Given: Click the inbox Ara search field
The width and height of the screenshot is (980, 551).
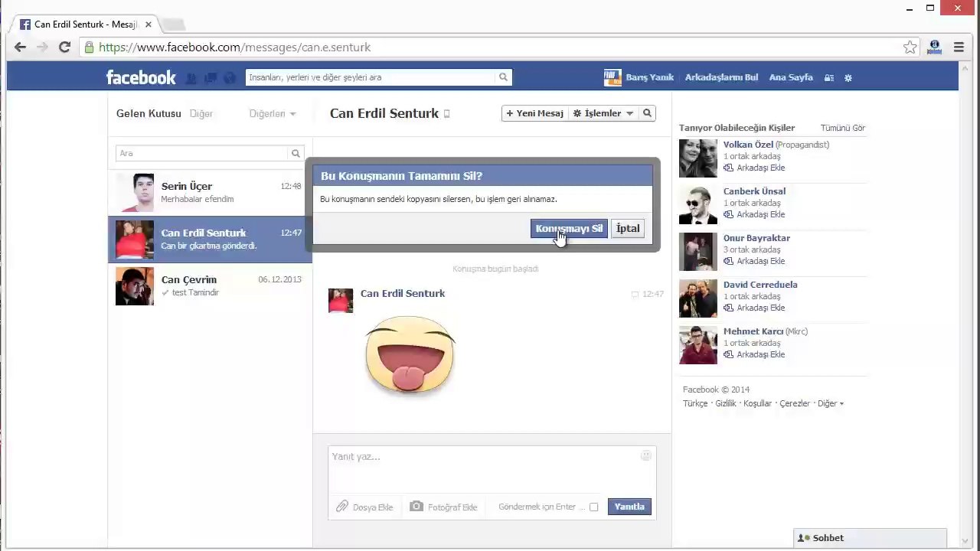Looking at the screenshot, I should click(202, 153).
